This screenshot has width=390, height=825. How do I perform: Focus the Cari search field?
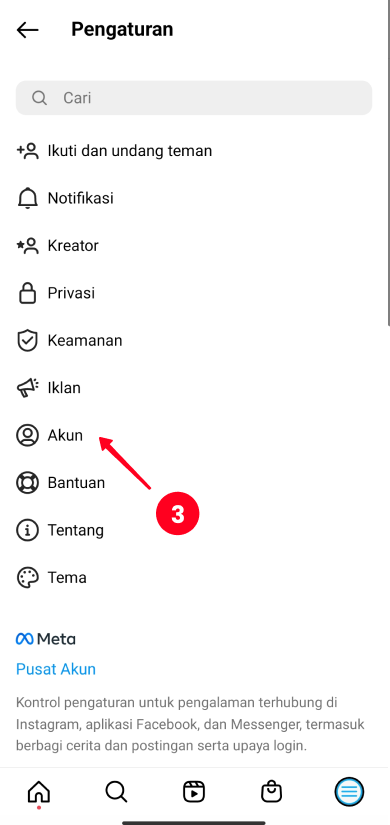[194, 98]
